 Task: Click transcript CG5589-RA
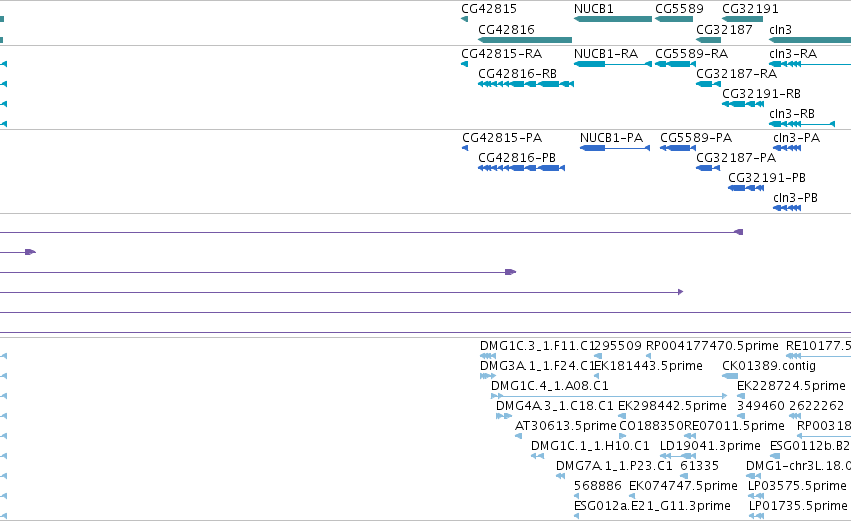691,54
